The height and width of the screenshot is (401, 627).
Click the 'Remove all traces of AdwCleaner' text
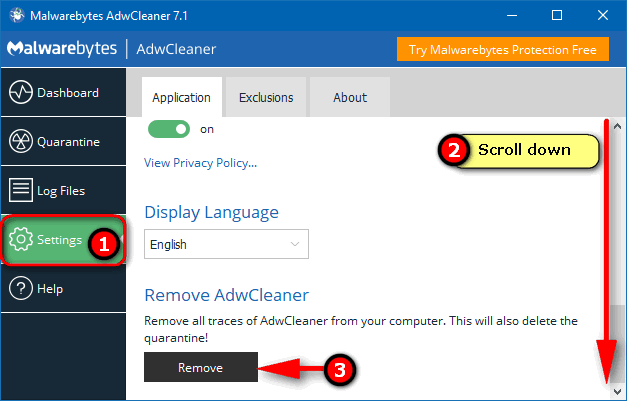361,329
